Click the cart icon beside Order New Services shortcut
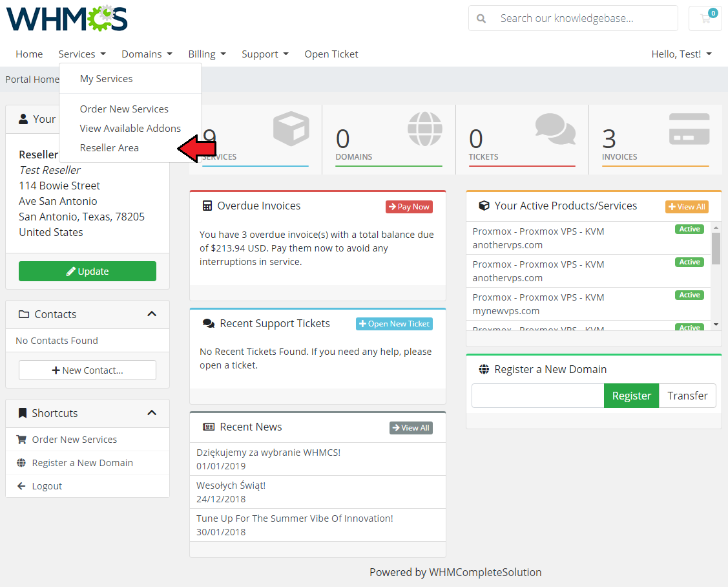The width and height of the screenshot is (728, 587). click(21, 439)
